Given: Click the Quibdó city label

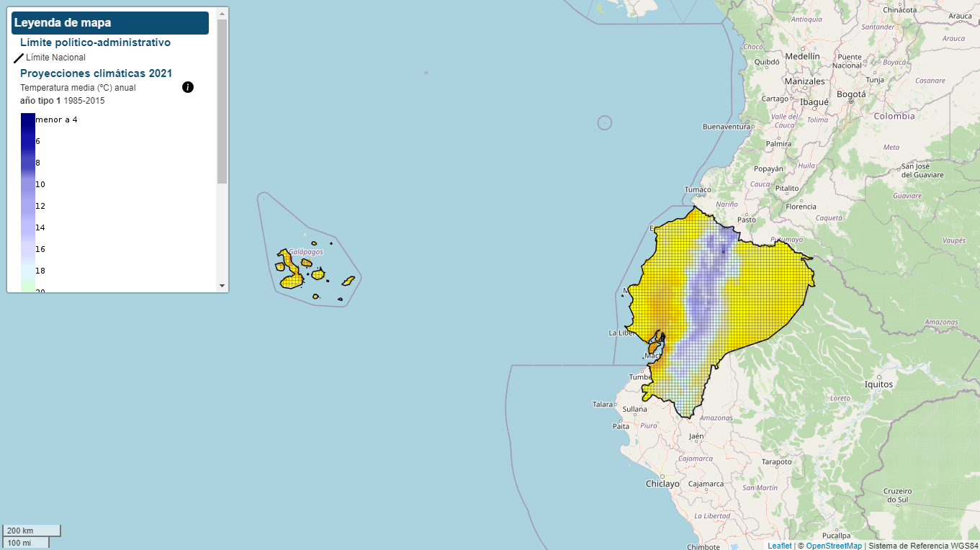Looking at the screenshot, I should pos(767,62).
